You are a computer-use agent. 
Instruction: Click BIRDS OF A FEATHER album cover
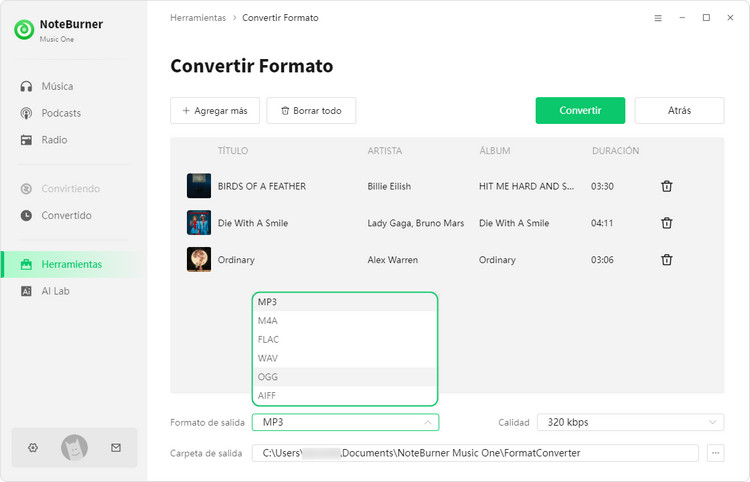point(199,186)
